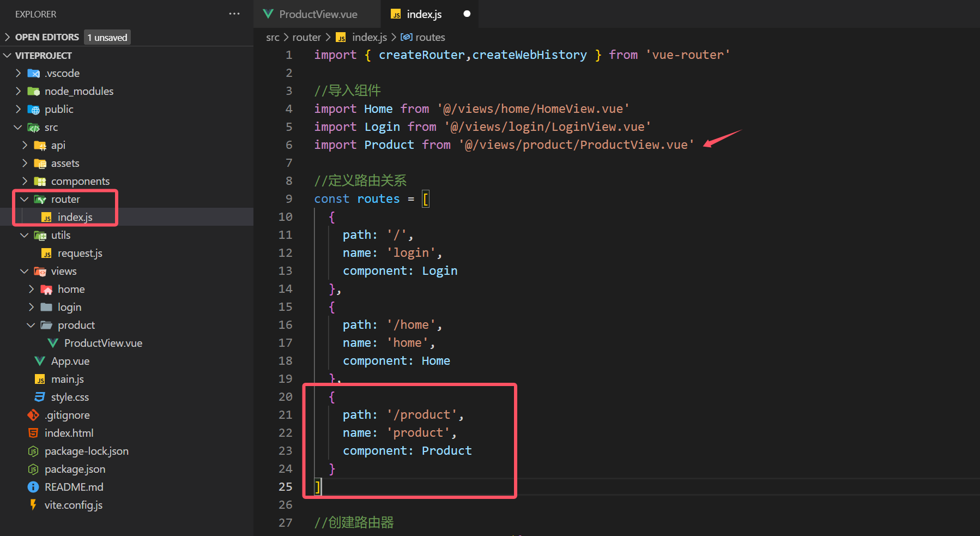Click the src folder icon

click(x=34, y=128)
